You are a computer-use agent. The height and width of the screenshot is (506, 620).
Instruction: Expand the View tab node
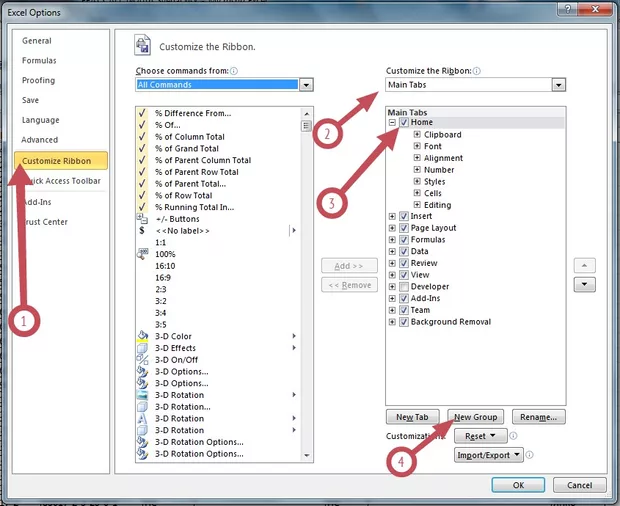(x=392, y=275)
